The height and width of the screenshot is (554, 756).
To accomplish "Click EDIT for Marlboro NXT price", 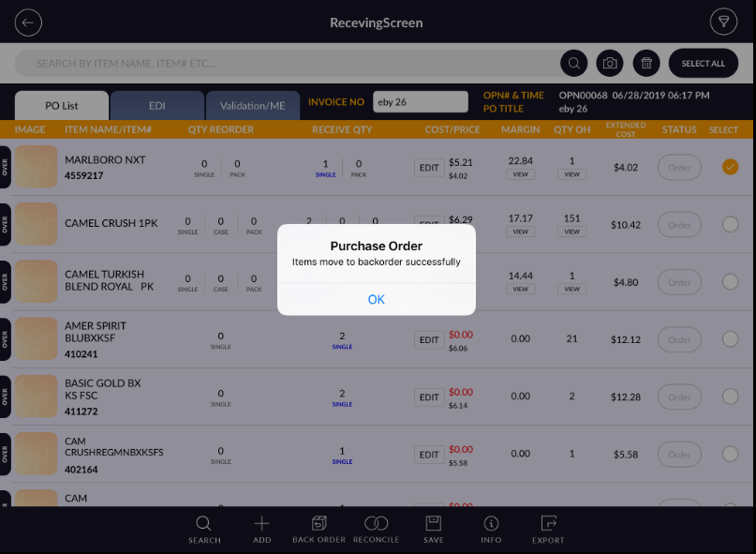I will click(x=429, y=168).
